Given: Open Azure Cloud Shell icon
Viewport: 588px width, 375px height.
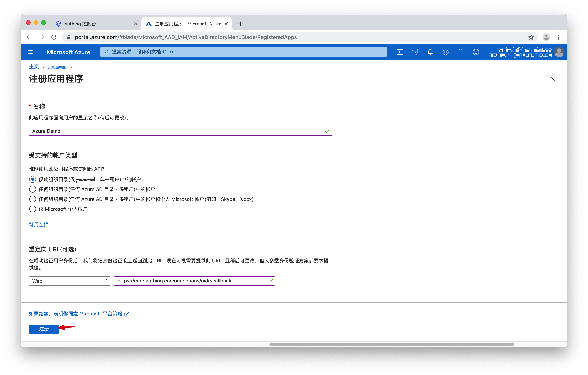Looking at the screenshot, I should pos(400,52).
